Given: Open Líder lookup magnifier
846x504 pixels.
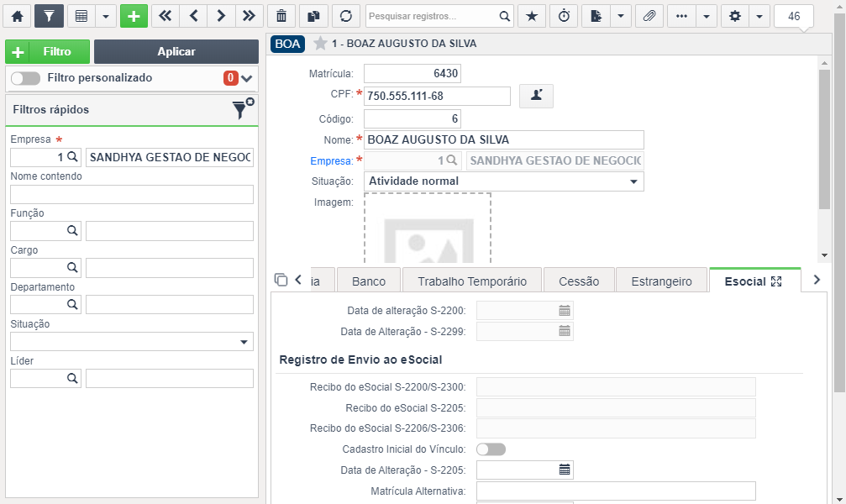Looking at the screenshot, I should click(72, 378).
